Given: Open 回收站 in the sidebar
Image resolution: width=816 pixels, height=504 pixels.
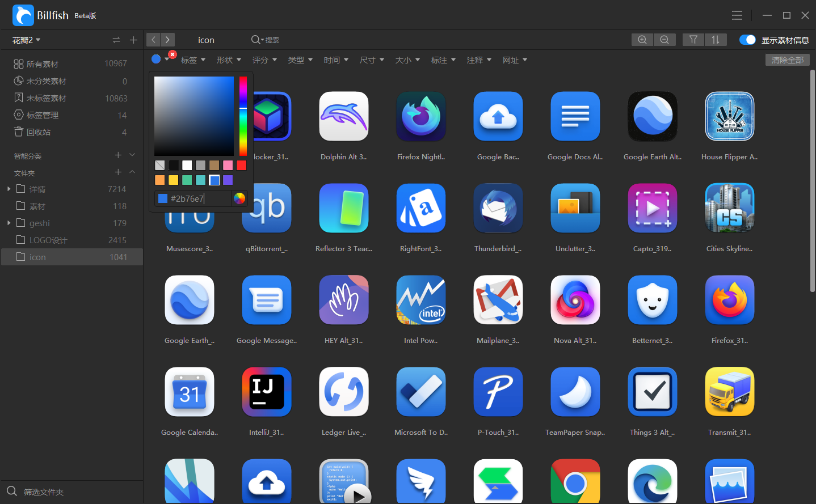Looking at the screenshot, I should [71, 132].
